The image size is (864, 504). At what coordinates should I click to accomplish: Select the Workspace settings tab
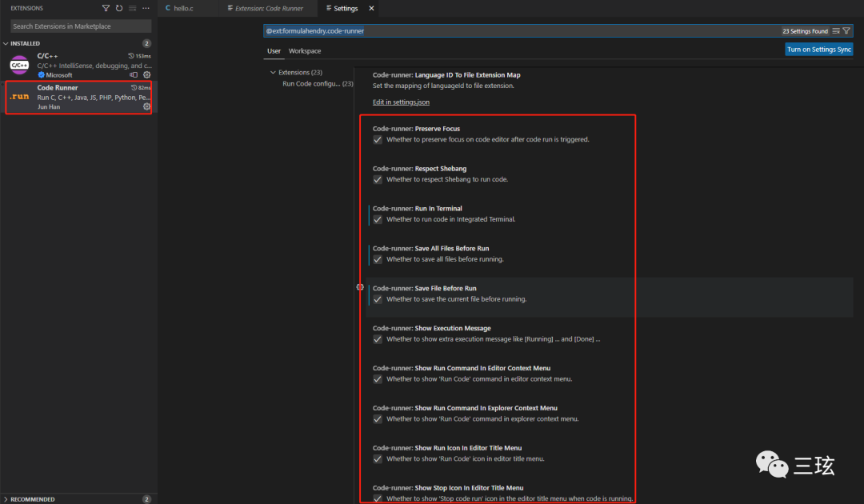point(305,51)
